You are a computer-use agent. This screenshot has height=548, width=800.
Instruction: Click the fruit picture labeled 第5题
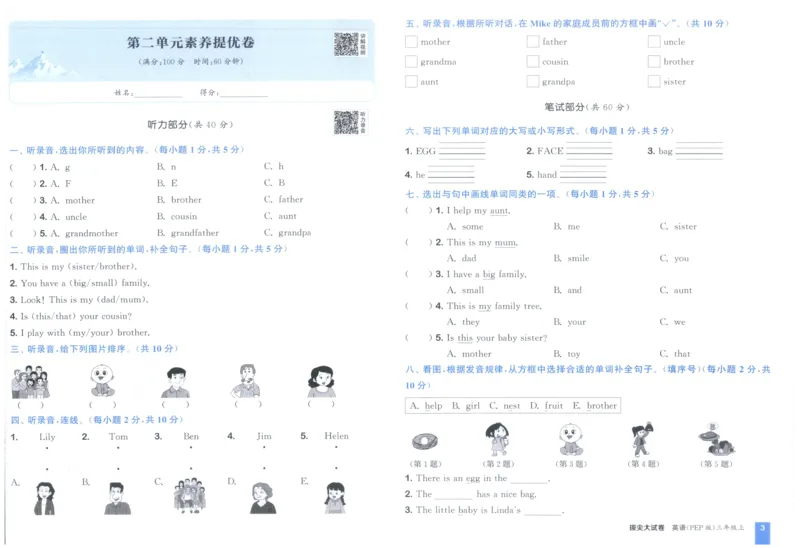click(717, 439)
